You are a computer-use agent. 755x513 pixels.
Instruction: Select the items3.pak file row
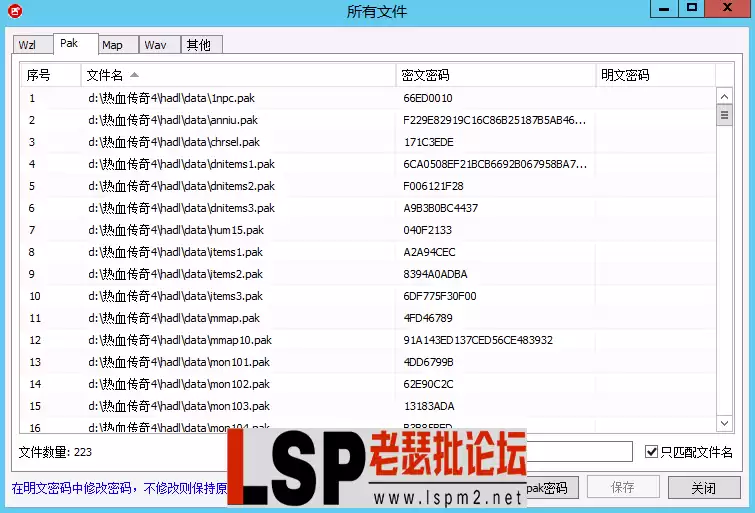368,296
